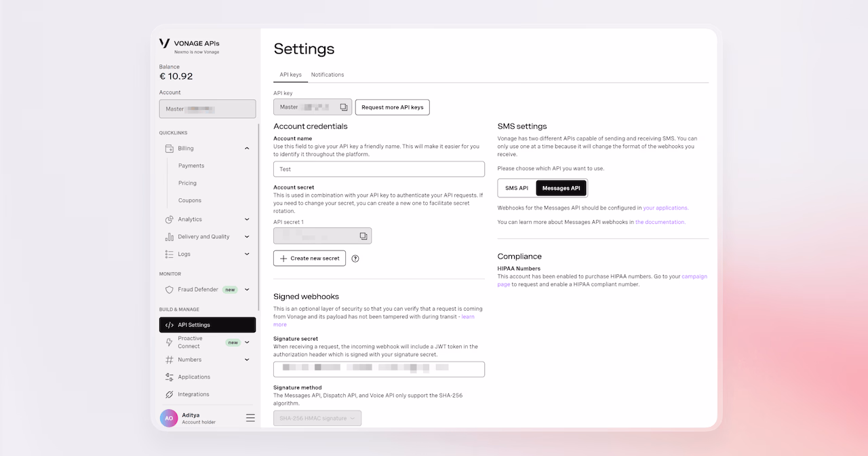Open API Settings in sidebar
This screenshot has height=456, width=868.
click(208, 325)
